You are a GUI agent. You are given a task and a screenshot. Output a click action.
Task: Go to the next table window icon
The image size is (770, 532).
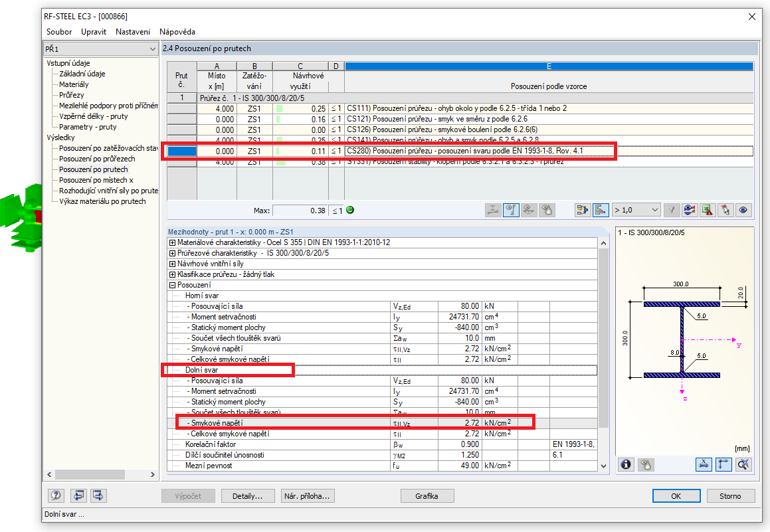(x=98, y=495)
